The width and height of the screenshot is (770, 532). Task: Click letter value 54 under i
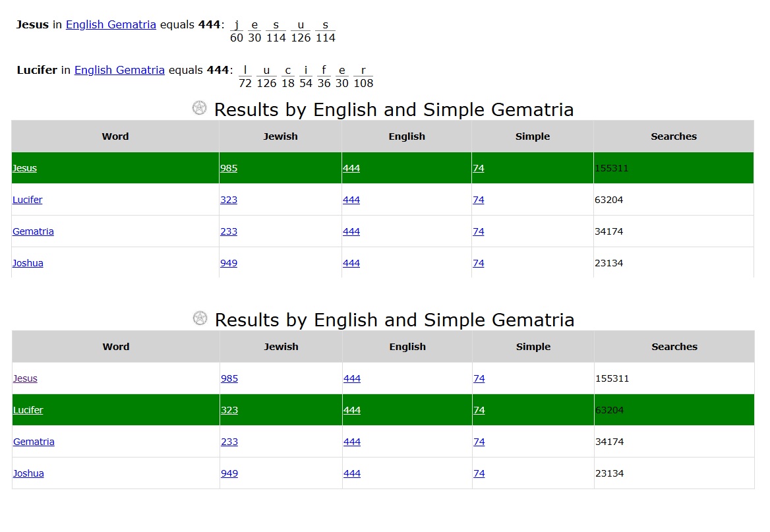coord(306,84)
